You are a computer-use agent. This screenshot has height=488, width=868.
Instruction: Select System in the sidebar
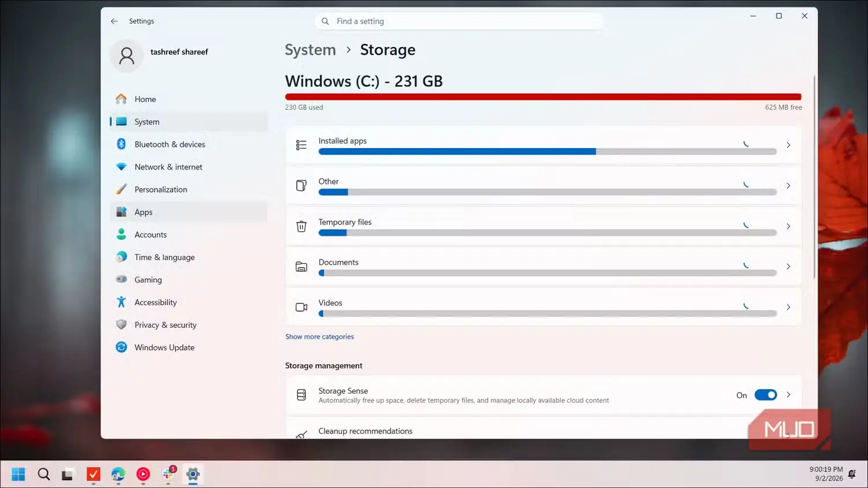click(189, 121)
